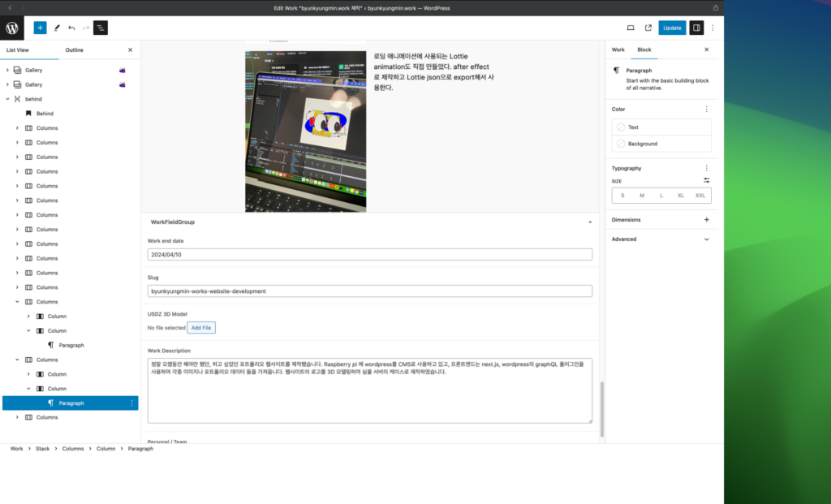831x504 pixels.
Task: Open desktop preview device icon
Action: pos(631,28)
